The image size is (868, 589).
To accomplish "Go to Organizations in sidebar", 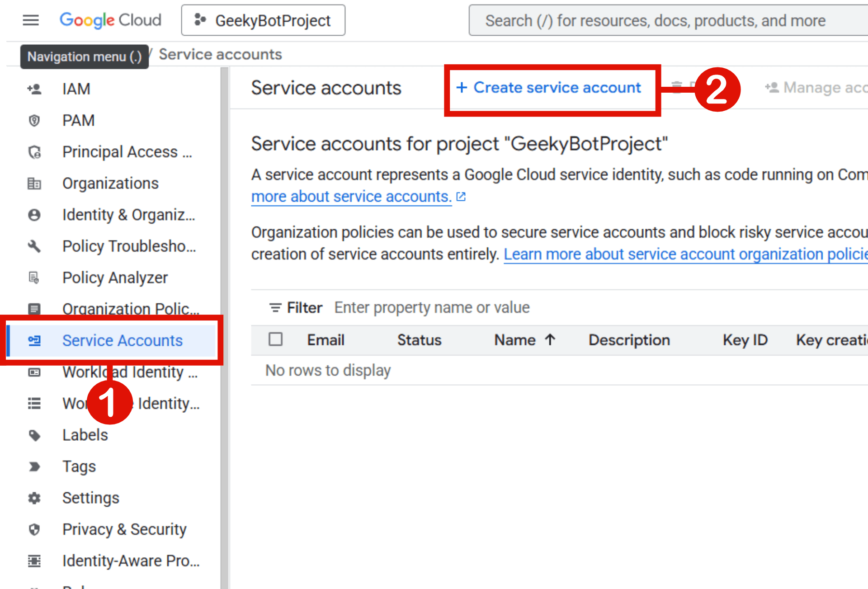I will (111, 184).
